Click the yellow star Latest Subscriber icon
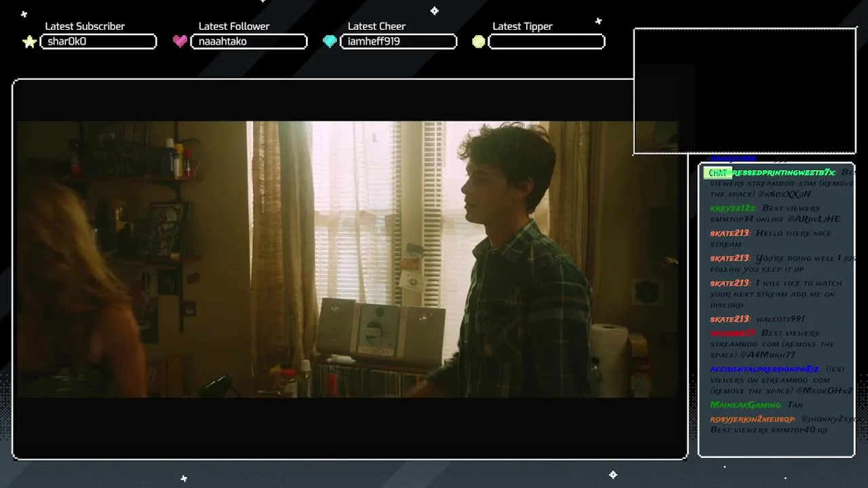The width and height of the screenshot is (868, 488). coord(30,42)
